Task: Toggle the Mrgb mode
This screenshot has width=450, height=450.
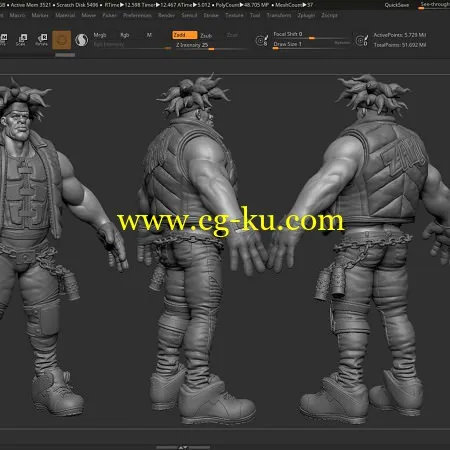Action: click(100, 35)
